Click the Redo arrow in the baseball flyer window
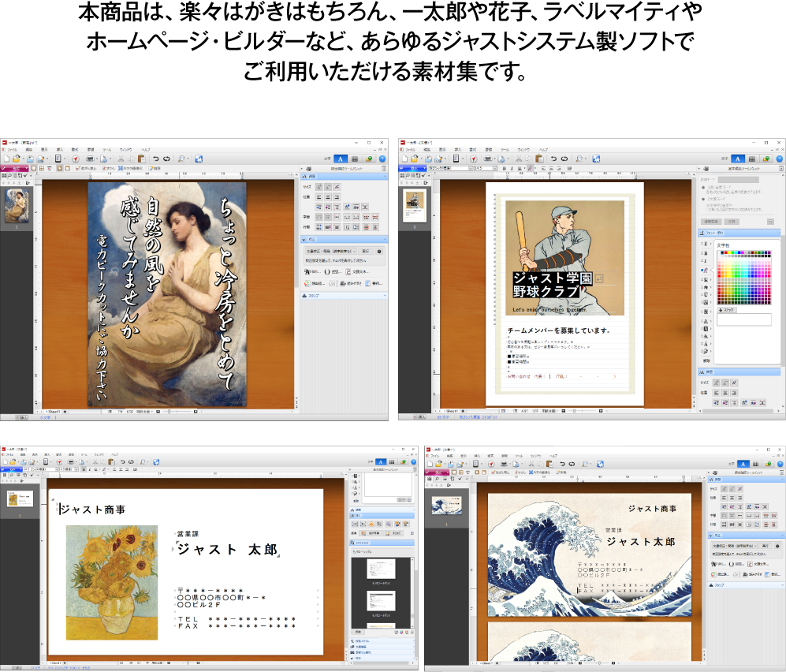 coord(563,159)
